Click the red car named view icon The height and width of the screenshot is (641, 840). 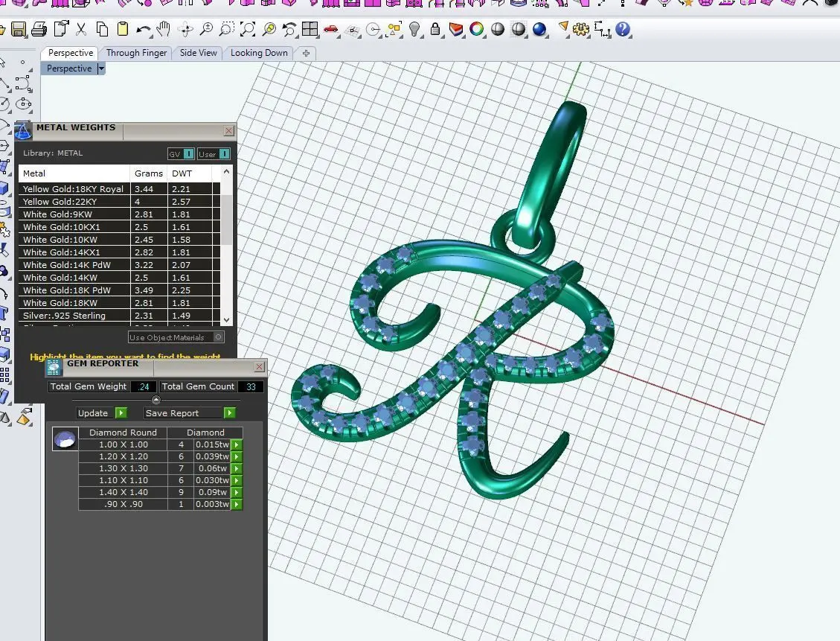(331, 29)
